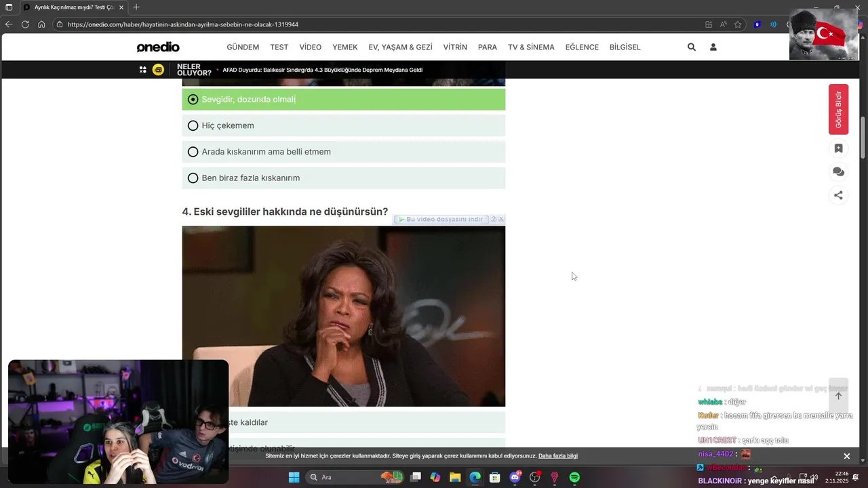The height and width of the screenshot is (488, 868).
Task: Click the bookmark save icon in sidebar
Action: pos(838,148)
